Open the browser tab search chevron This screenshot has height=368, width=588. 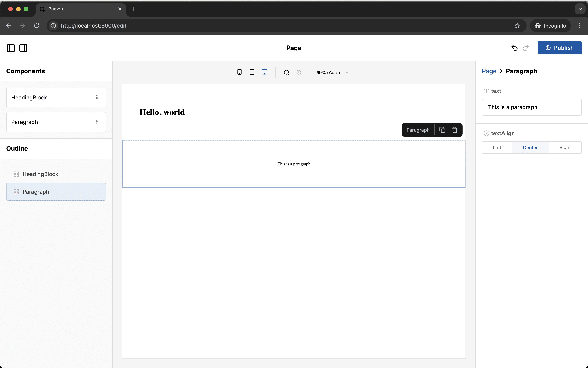[580, 9]
